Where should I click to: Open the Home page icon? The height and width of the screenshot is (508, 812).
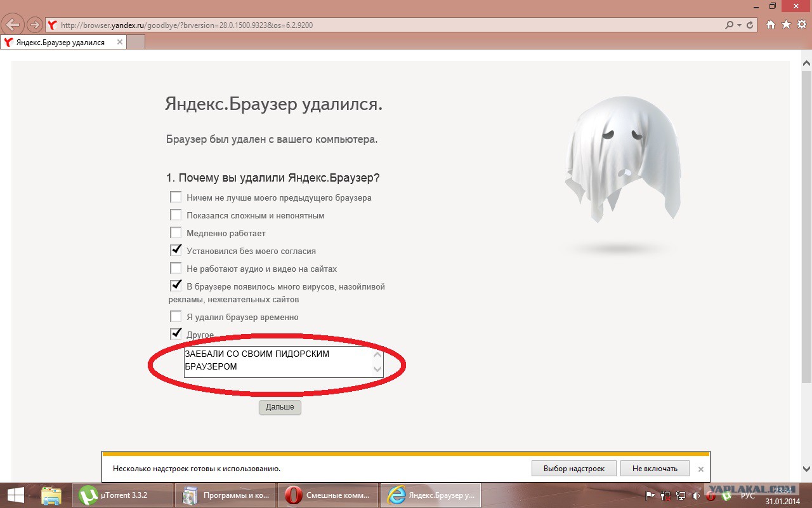(771, 24)
